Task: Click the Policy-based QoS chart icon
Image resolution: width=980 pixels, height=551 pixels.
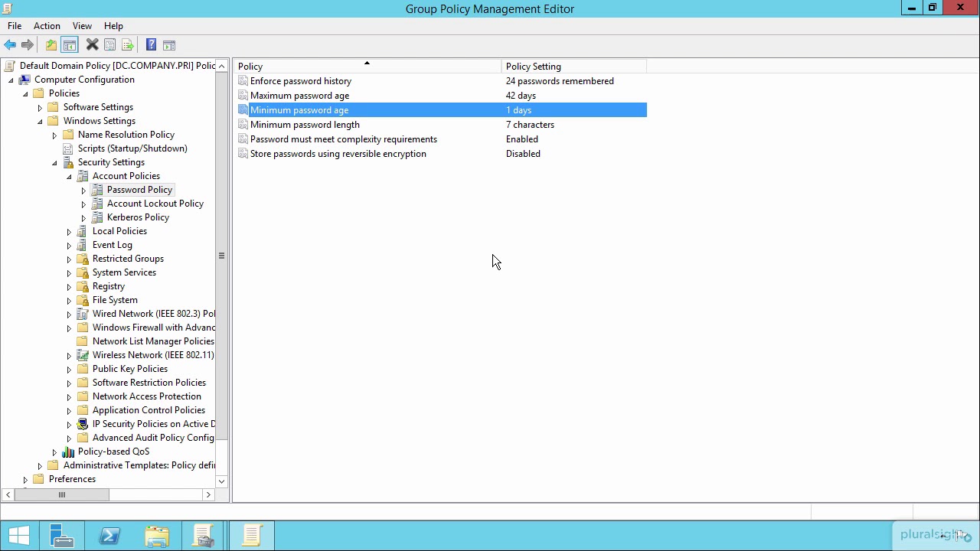Action: 67,452
